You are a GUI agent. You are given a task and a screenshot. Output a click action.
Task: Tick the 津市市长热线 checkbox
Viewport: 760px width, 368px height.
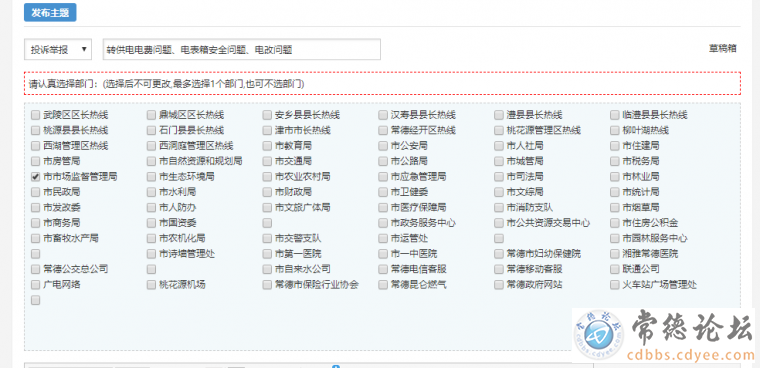pyautogui.click(x=267, y=130)
